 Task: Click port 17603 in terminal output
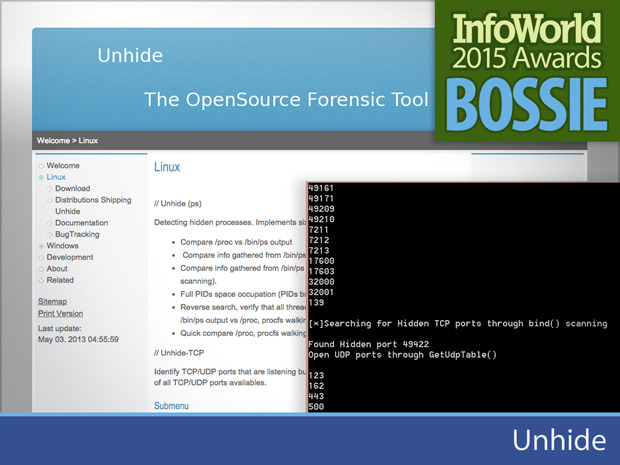[321, 271]
